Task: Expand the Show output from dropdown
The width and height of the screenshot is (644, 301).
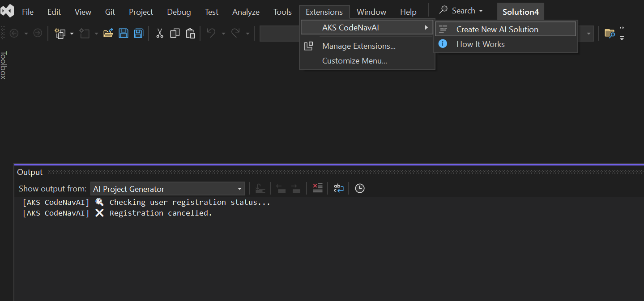Action: pyautogui.click(x=240, y=189)
